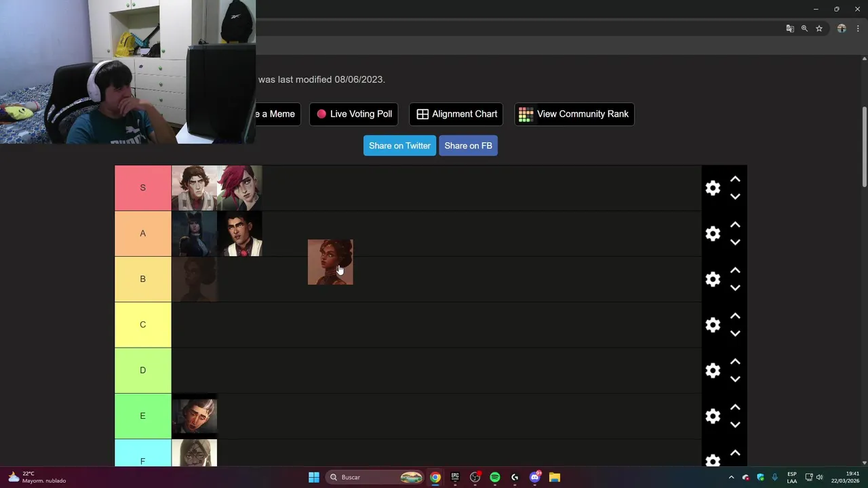Click the dragged woman portrait under cursor

tap(330, 262)
